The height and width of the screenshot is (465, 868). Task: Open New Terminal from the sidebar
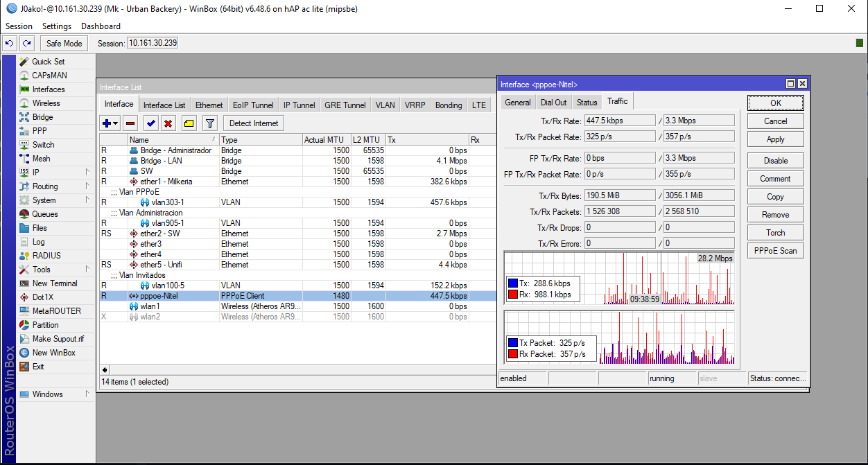(x=55, y=283)
